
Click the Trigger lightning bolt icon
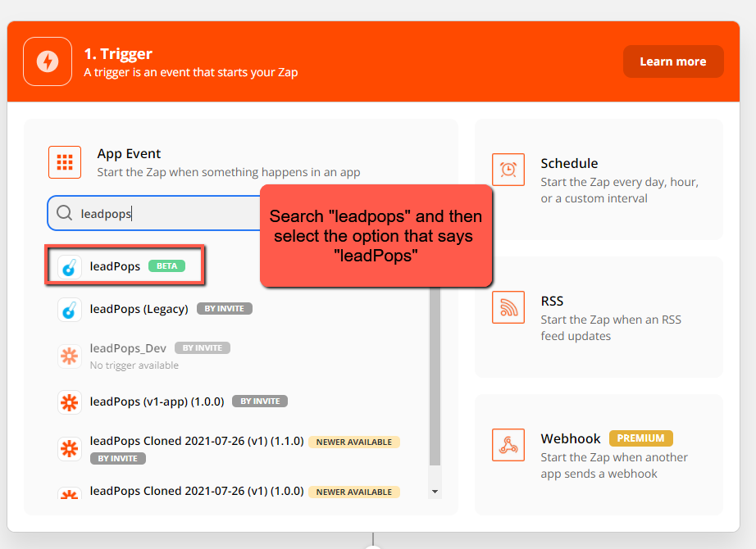click(48, 61)
